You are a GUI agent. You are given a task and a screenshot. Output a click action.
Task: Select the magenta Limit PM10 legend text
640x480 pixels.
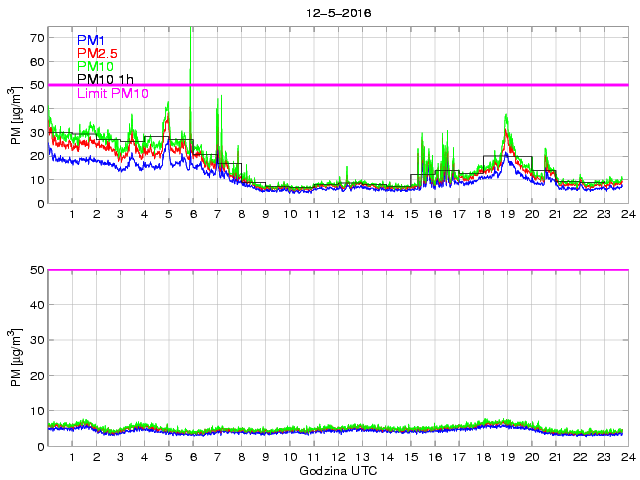pyautogui.click(x=112, y=93)
